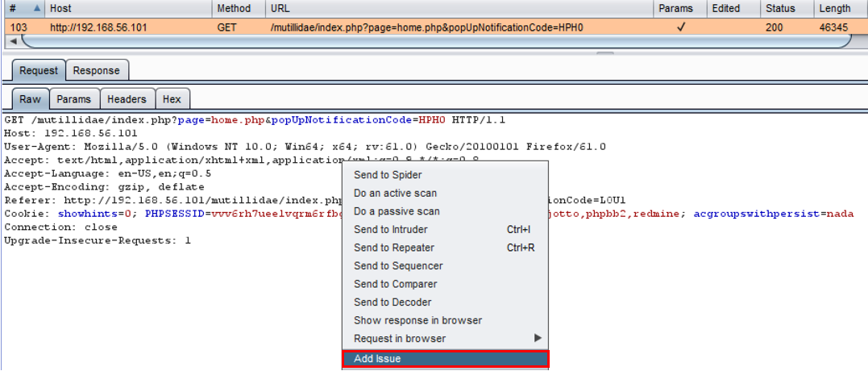Sort by the URL column header

(459, 8)
